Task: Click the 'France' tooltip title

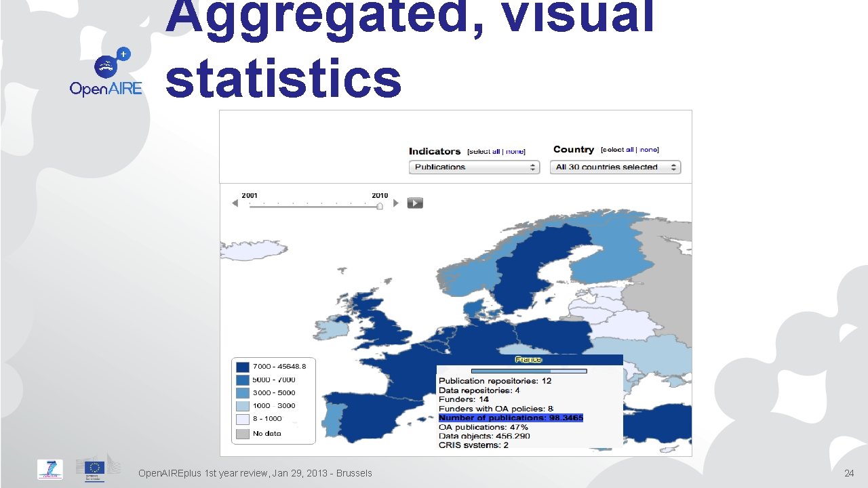Action: pos(528,359)
